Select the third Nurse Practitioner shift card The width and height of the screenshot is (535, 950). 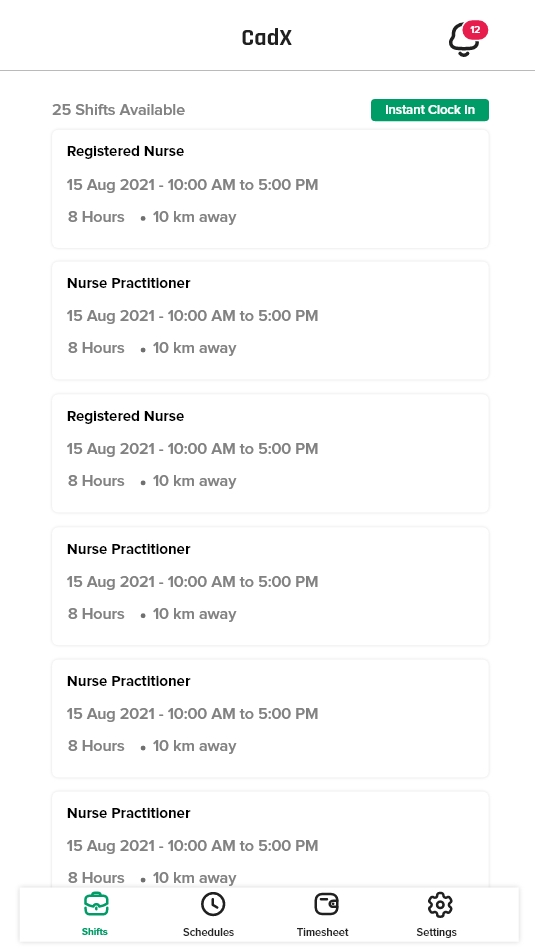pos(270,719)
